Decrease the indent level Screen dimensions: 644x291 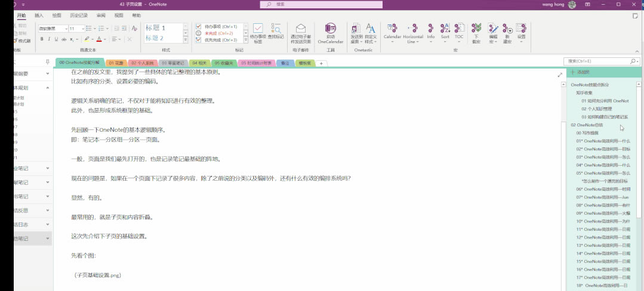tap(116, 28)
